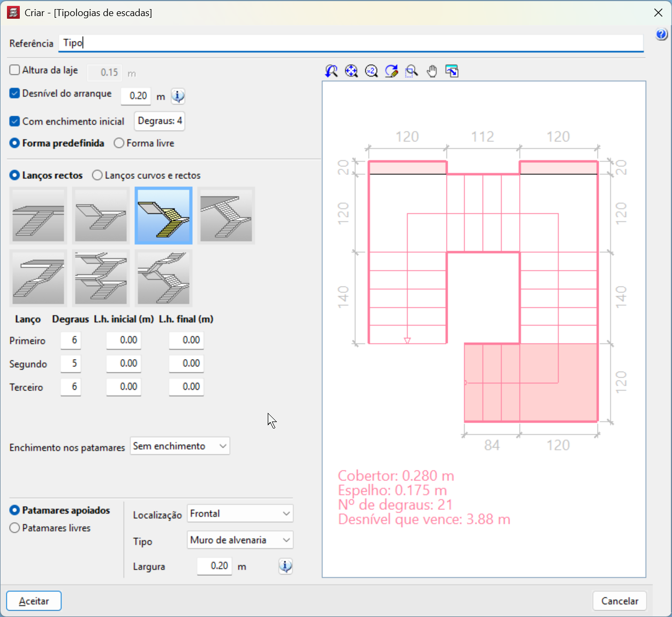672x617 pixels.
Task: Enable the Altura da laje checkbox
Action: 15,70
